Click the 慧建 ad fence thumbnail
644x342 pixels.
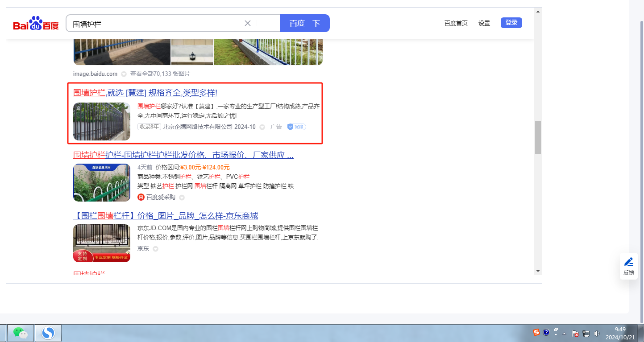tap(102, 122)
